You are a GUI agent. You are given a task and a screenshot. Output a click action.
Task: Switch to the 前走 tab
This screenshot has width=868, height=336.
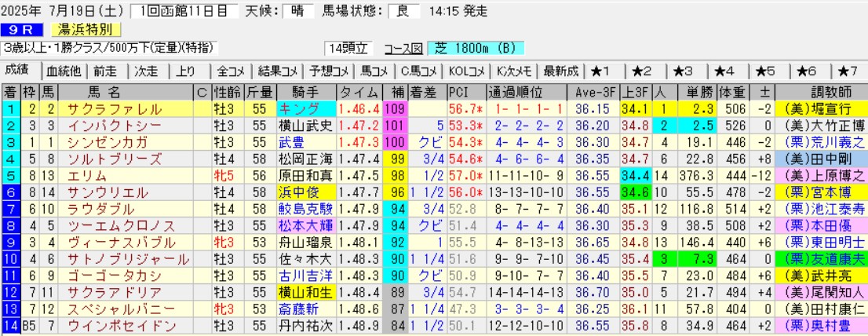pos(106,71)
